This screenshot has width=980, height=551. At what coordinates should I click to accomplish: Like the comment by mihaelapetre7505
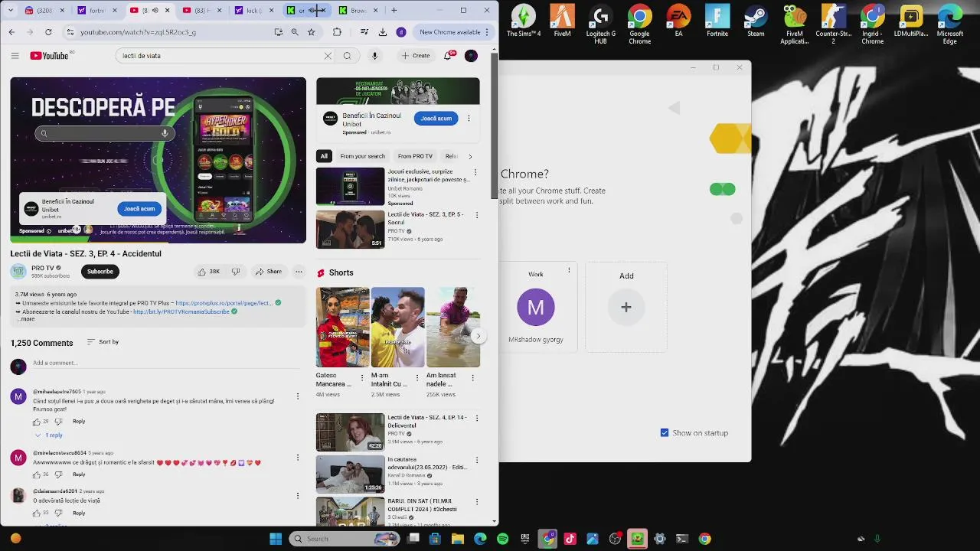36,422
